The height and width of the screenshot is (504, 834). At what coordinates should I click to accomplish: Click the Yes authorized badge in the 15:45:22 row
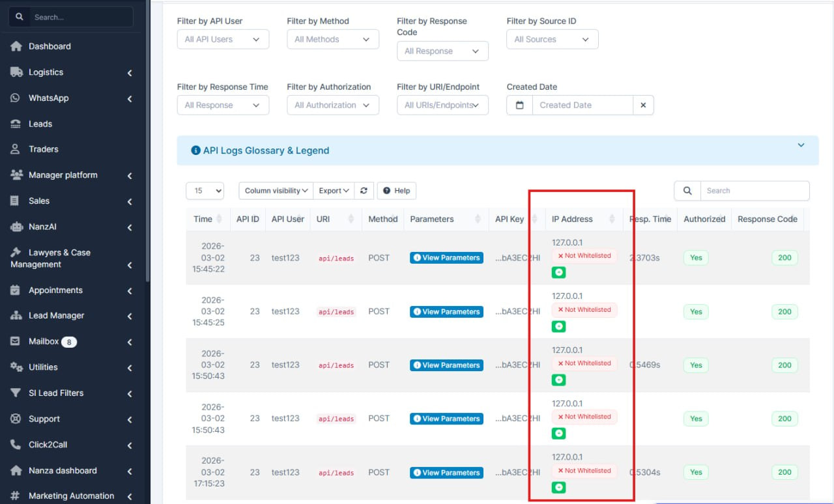(697, 258)
